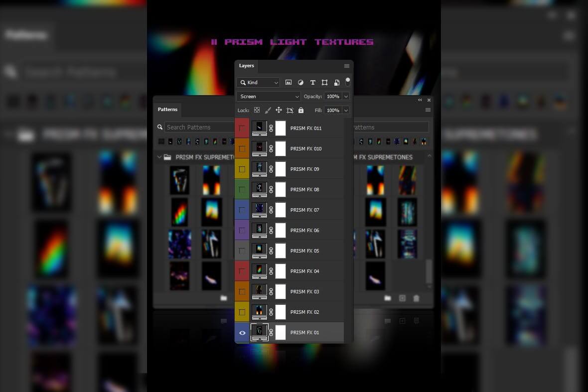
Task: Click the lock all padlock icon
Action: [x=301, y=110]
